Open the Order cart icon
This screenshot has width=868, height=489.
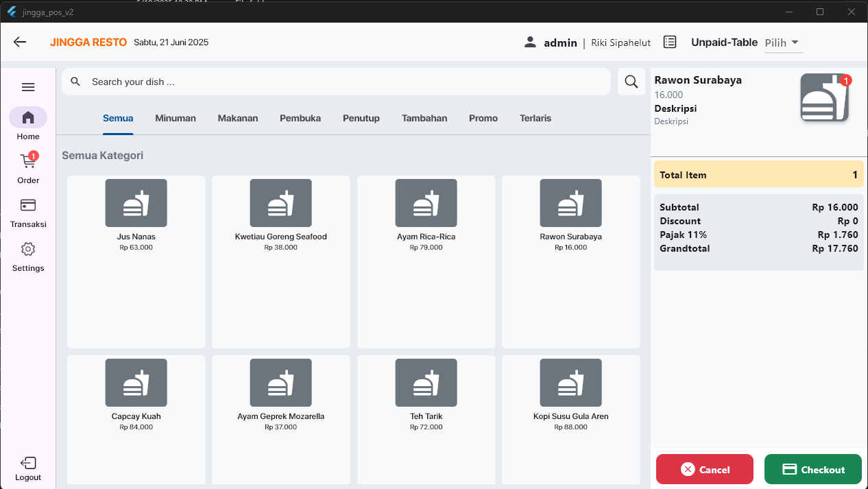[x=28, y=161]
